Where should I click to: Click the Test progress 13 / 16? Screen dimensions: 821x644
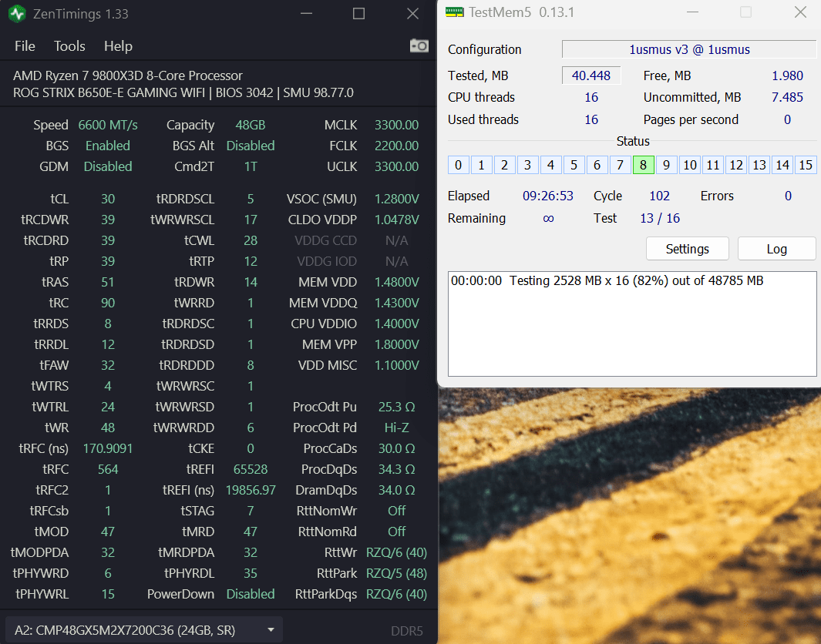point(660,218)
